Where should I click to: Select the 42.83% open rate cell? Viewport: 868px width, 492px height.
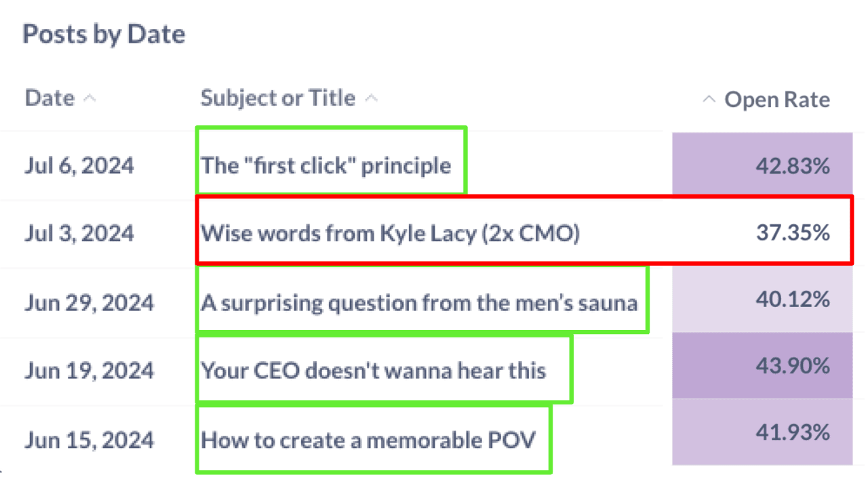tap(793, 166)
